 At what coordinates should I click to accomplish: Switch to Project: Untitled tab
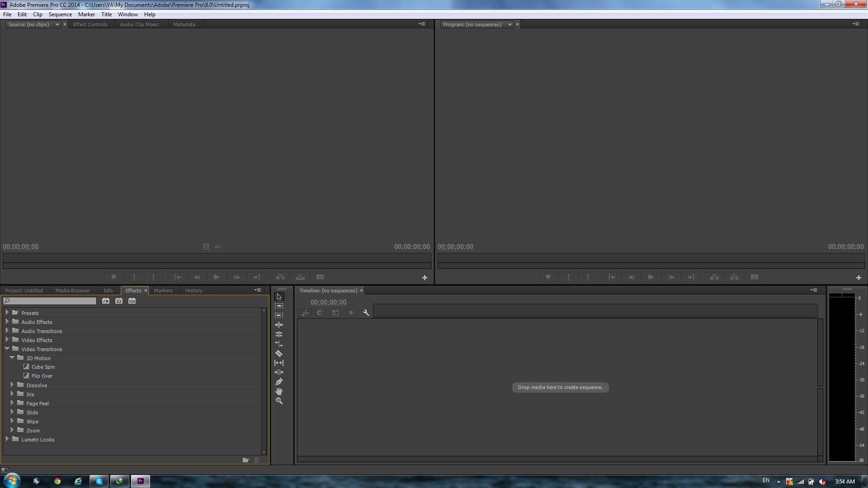coord(24,291)
